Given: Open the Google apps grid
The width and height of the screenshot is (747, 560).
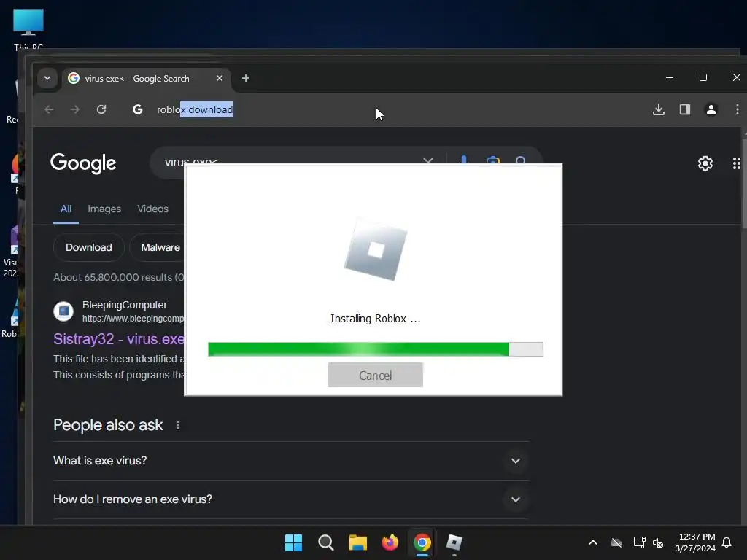Looking at the screenshot, I should click(x=737, y=163).
